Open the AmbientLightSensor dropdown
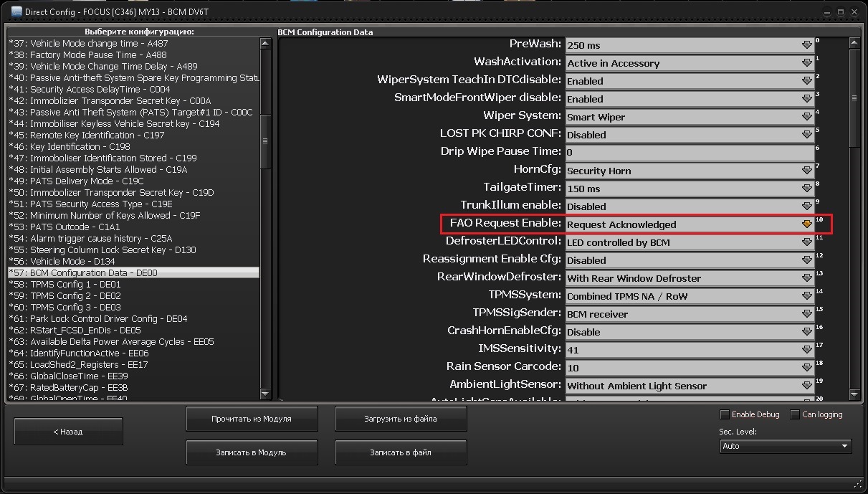Viewport: 868px width, 494px height. [690, 386]
